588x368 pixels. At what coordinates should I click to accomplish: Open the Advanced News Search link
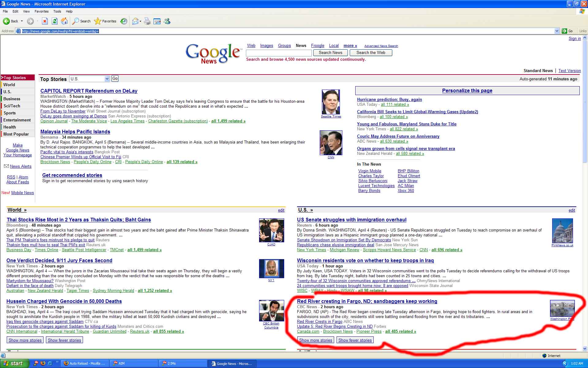coord(381,46)
